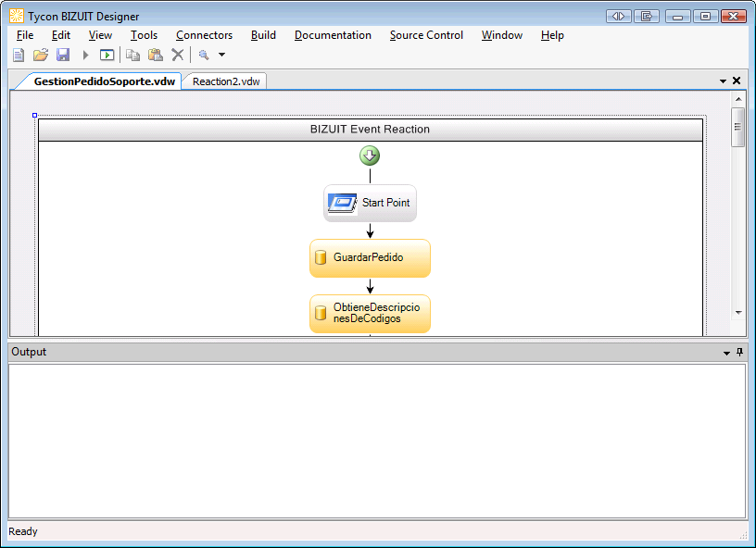Minimize the BIZUIT Designer window
Image resolution: width=756 pixels, height=548 pixels.
click(678, 17)
